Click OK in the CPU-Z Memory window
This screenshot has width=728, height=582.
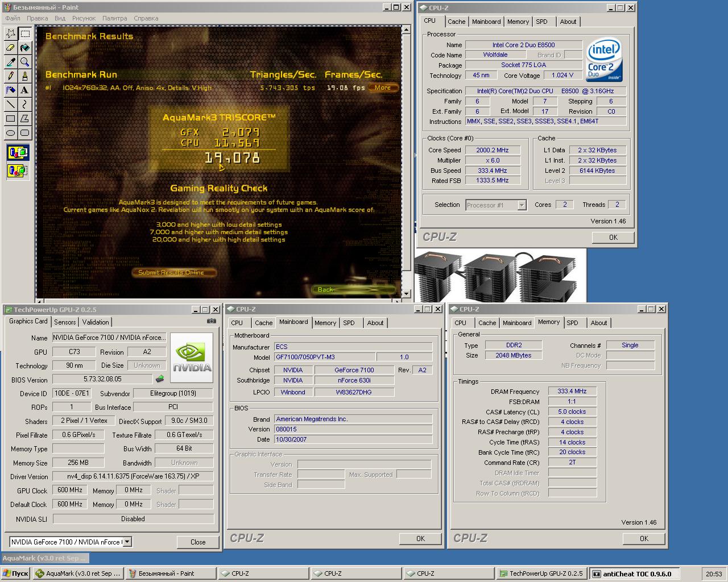click(x=644, y=539)
